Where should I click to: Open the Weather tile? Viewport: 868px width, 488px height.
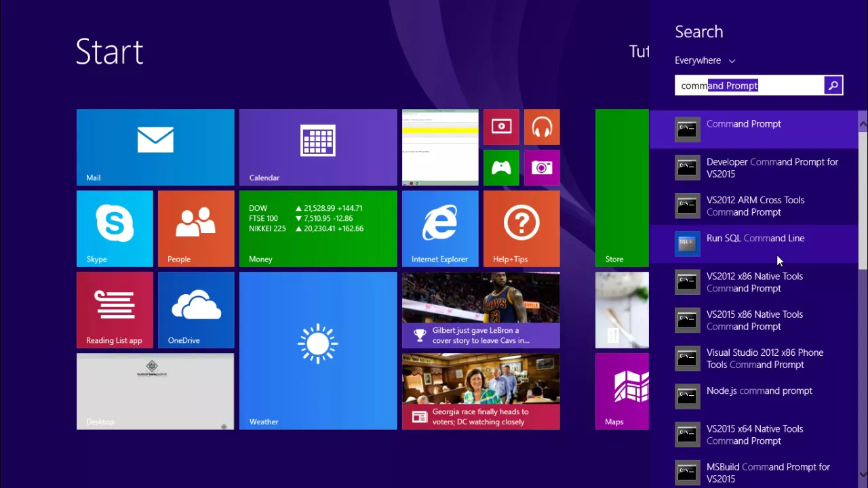click(x=318, y=350)
